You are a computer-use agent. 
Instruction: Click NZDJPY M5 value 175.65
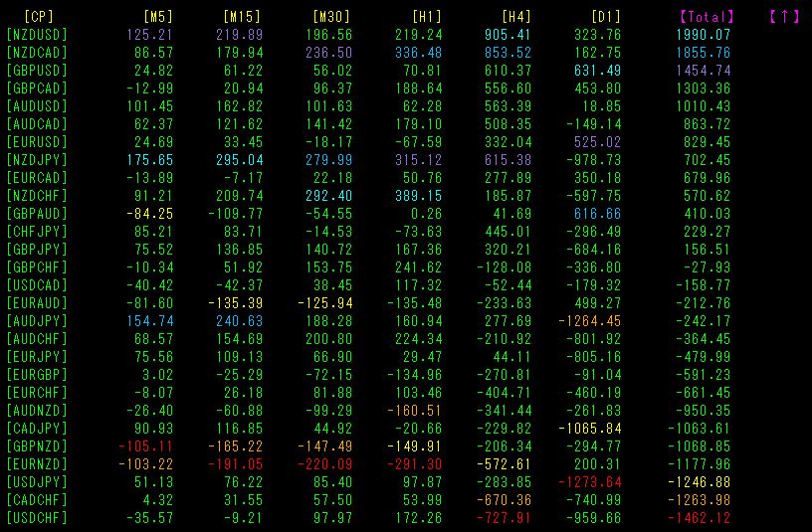tap(149, 160)
